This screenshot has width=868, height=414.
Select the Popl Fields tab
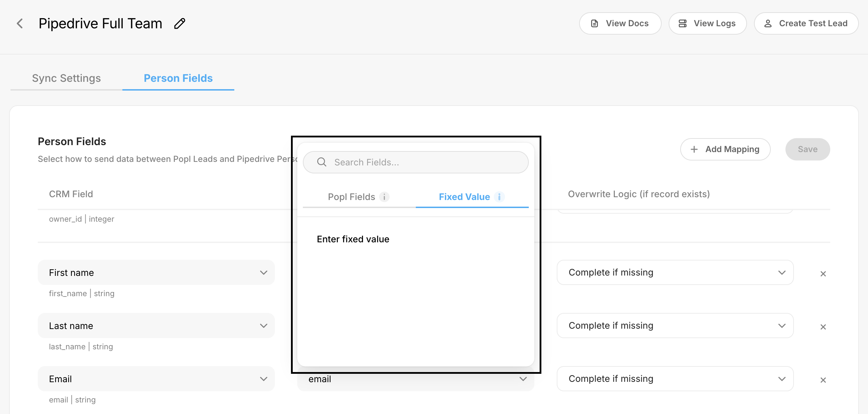351,197
